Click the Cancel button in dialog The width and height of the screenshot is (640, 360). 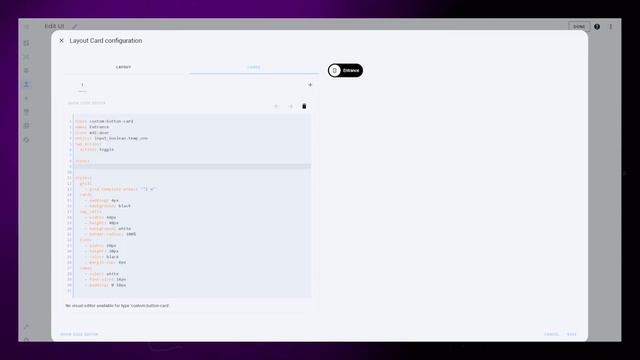pos(551,334)
